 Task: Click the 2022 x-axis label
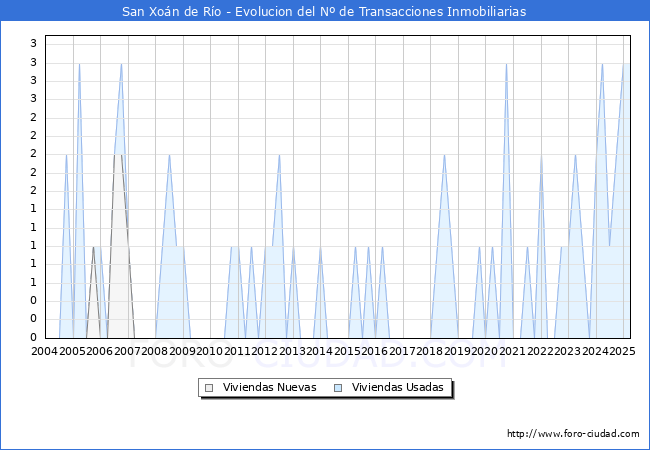pyautogui.click(x=540, y=351)
